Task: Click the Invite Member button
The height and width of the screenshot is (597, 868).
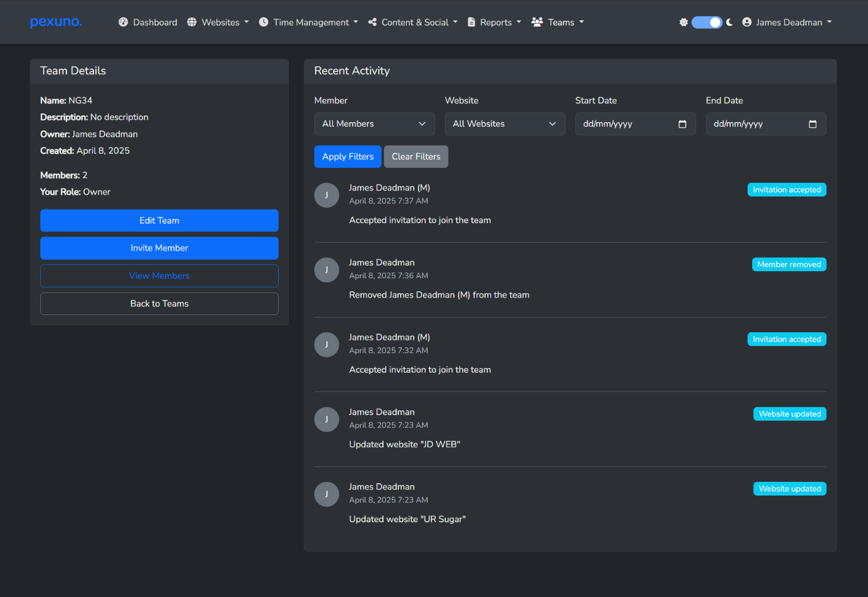Action: [x=159, y=248]
